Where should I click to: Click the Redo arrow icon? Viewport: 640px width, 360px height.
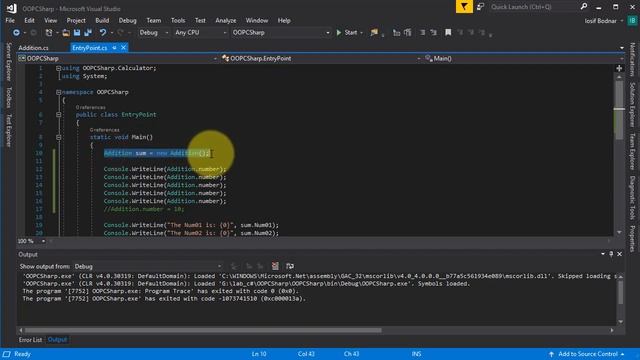(x=120, y=32)
